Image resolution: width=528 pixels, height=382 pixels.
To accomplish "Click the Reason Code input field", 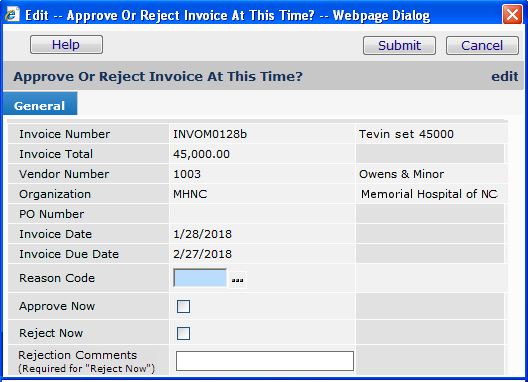I will click(200, 278).
